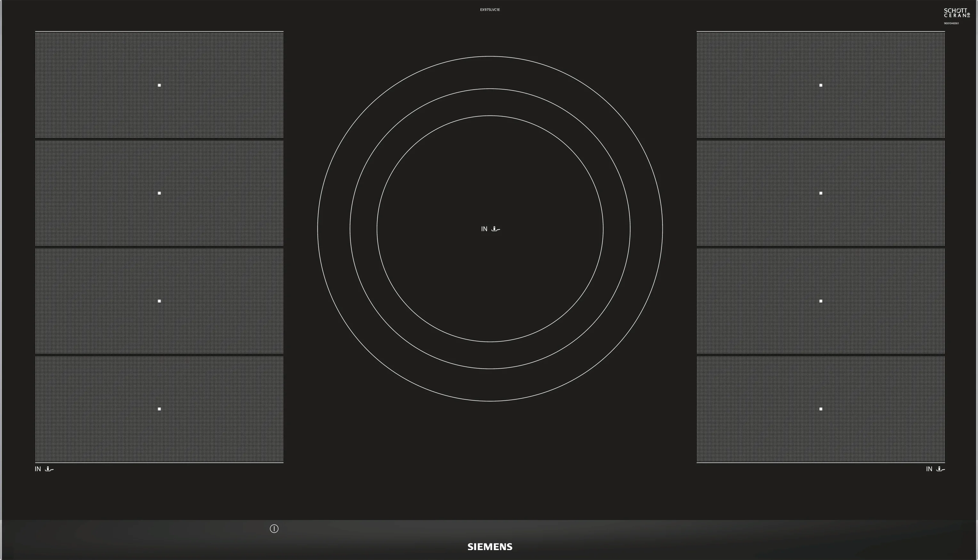Tap center dot of bottom-right flex segment

pyautogui.click(x=821, y=409)
